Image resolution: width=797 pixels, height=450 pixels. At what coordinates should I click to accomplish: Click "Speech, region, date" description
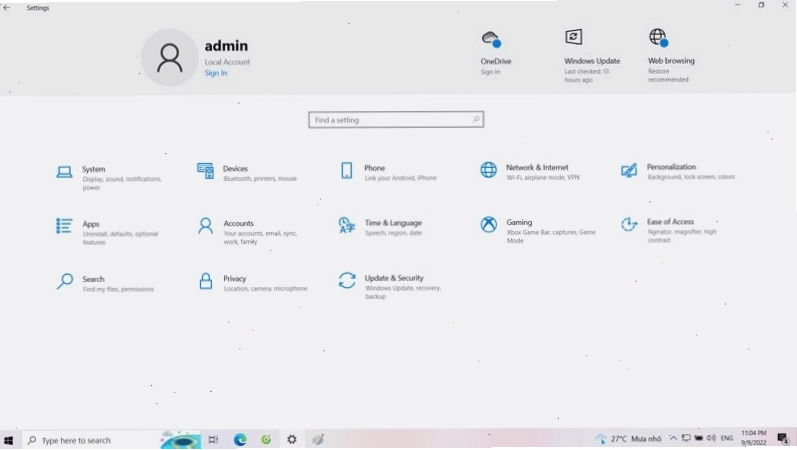[x=393, y=233]
